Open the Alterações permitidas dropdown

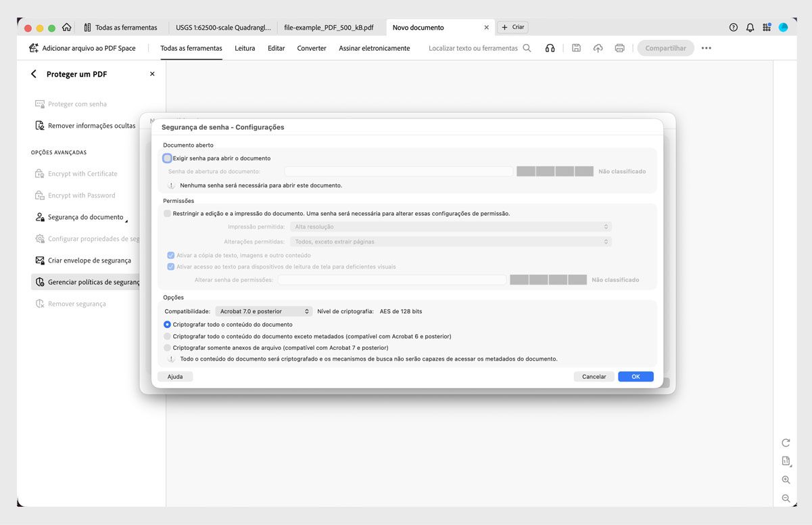pyautogui.click(x=450, y=242)
